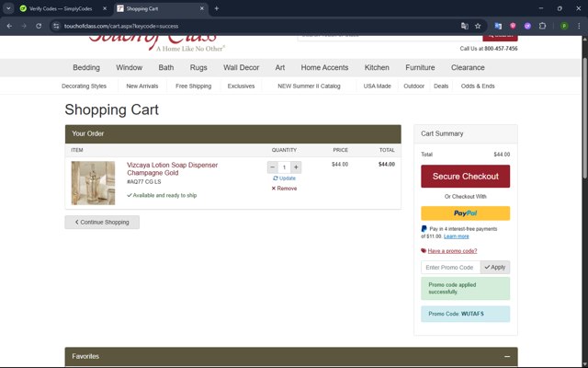The height and width of the screenshot is (368, 588).
Task: Open the Bedding menu
Action: coord(86,67)
